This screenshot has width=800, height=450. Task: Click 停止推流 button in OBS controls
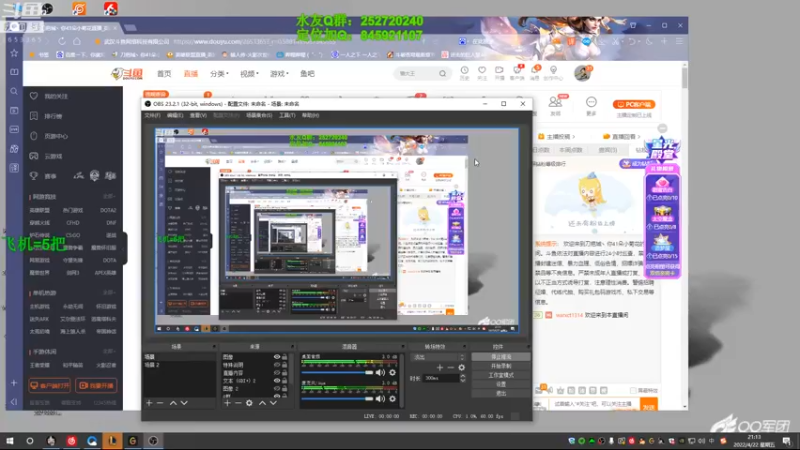(501, 357)
